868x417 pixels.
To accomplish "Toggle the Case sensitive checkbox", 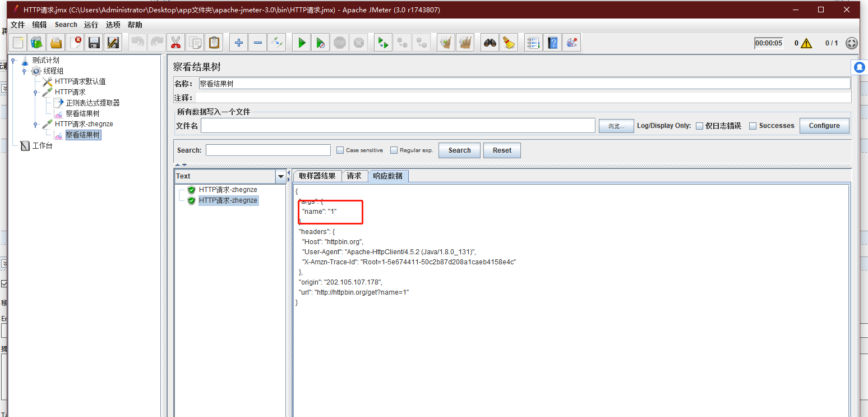I will 340,150.
